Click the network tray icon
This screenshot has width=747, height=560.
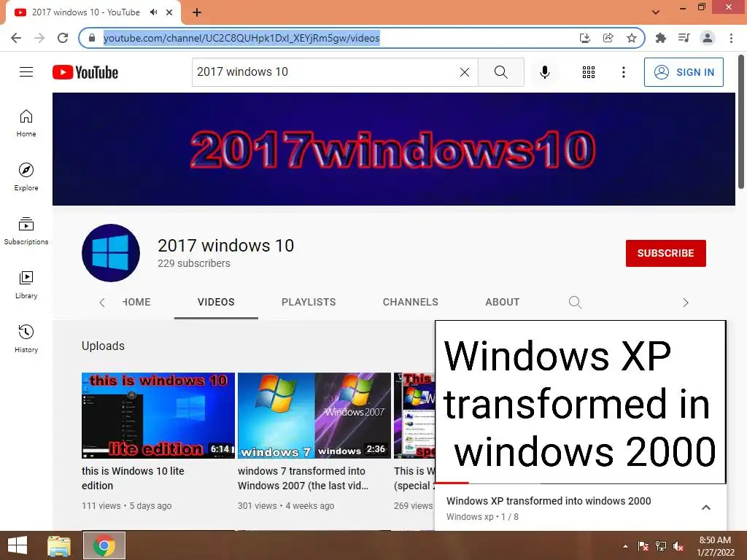pyautogui.click(x=661, y=546)
